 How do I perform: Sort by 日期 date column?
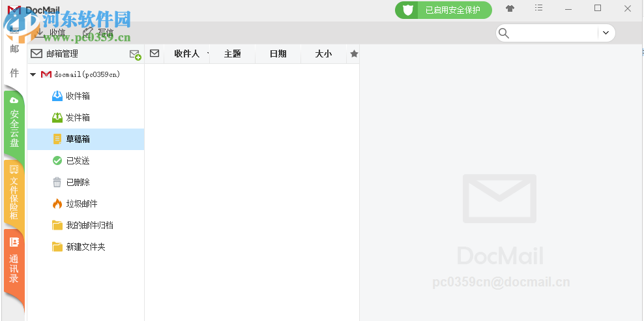pos(278,54)
